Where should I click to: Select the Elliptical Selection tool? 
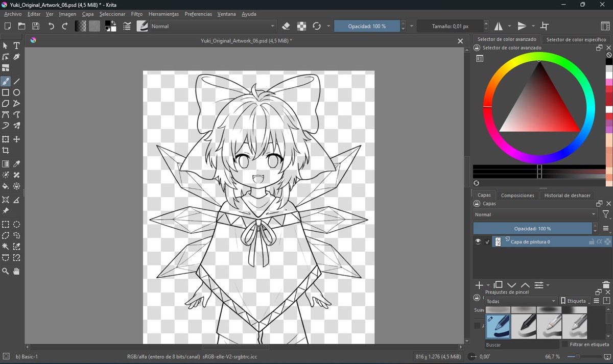coord(16,224)
